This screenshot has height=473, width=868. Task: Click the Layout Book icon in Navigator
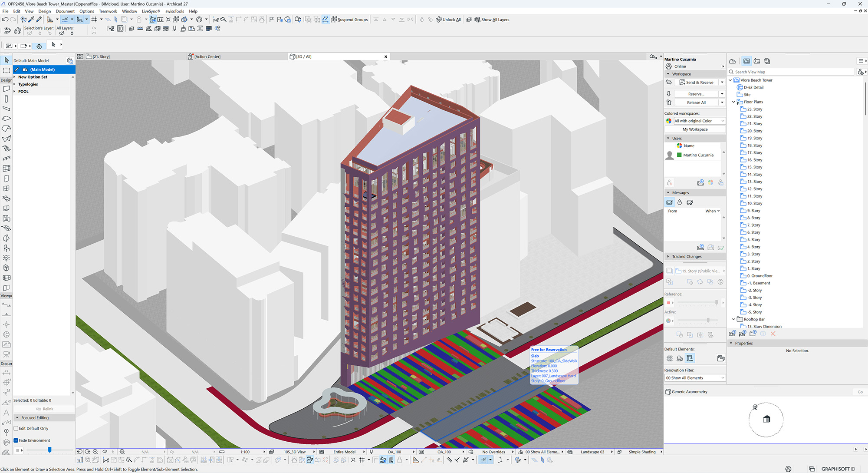[x=757, y=61]
